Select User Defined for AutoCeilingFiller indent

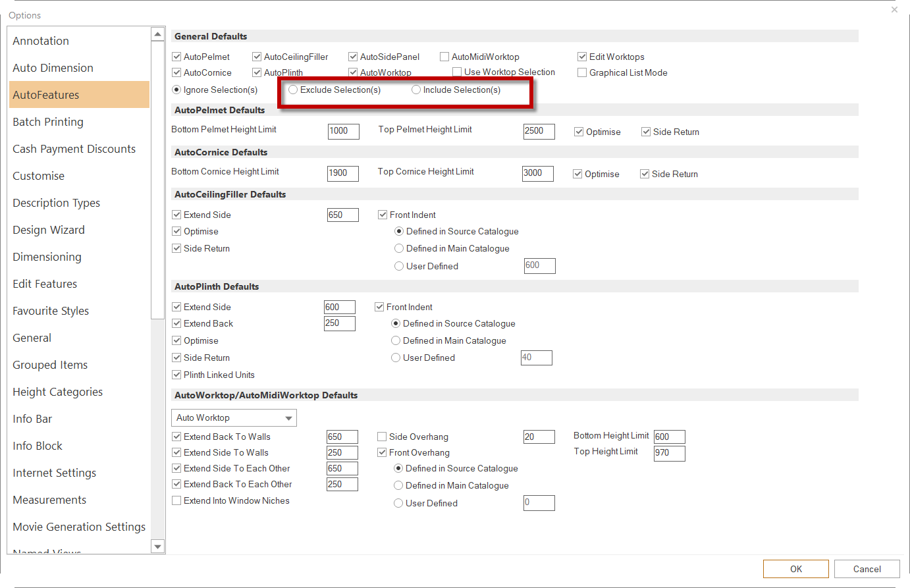point(399,266)
